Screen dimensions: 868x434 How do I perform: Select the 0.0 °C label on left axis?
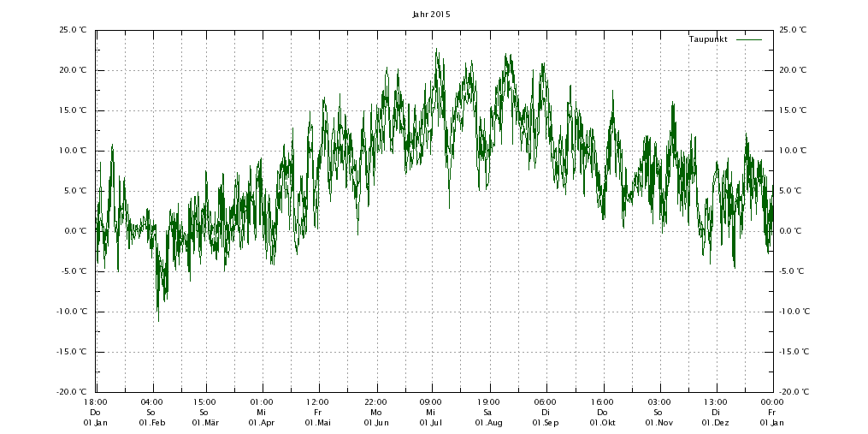(x=74, y=231)
